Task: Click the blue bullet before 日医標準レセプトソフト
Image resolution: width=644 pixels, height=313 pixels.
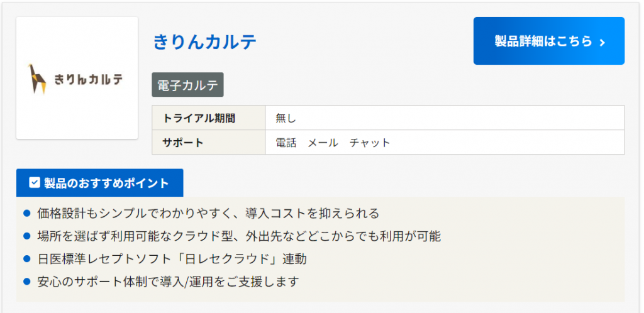Action: click(27, 258)
